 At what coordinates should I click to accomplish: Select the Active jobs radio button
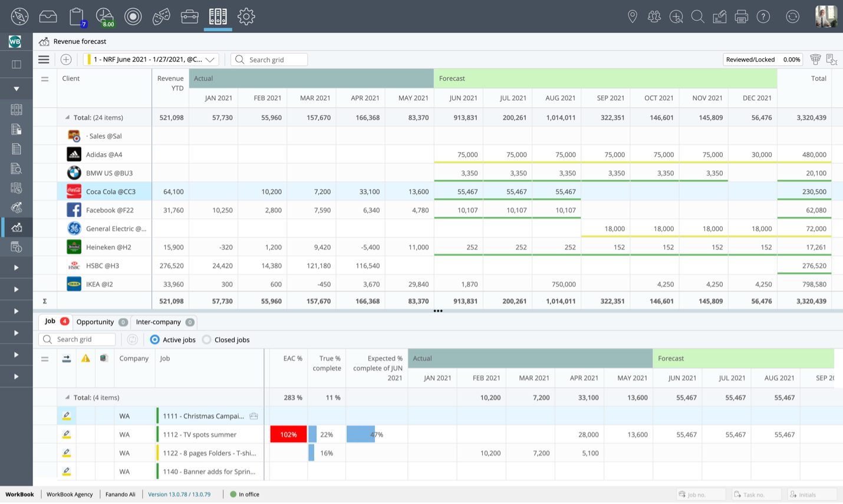pos(155,340)
